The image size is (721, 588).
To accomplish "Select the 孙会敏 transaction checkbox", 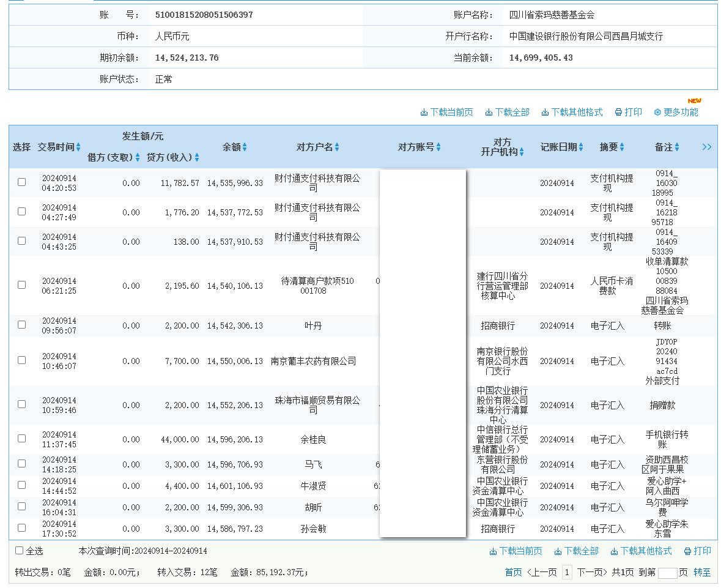I will click(21, 528).
